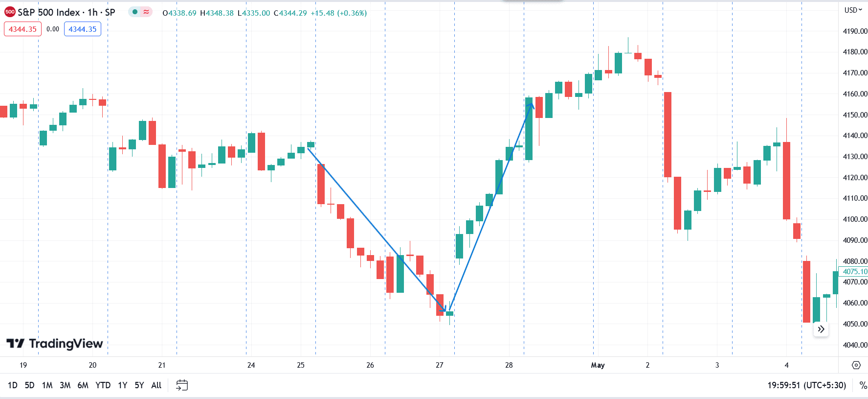This screenshot has height=399, width=868.
Task: Click the 0.00 spread value
Action: coord(53,29)
